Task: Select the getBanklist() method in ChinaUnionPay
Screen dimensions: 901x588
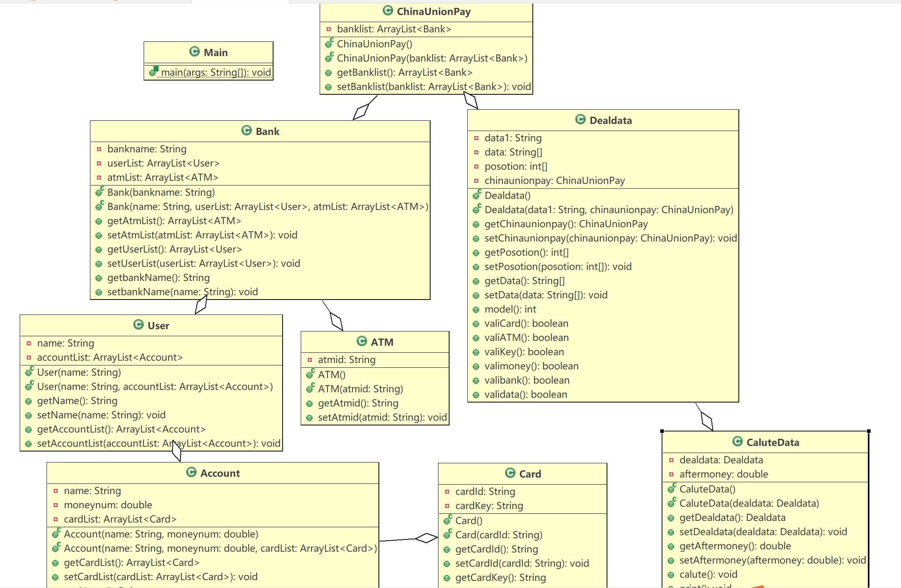Action: point(404,73)
